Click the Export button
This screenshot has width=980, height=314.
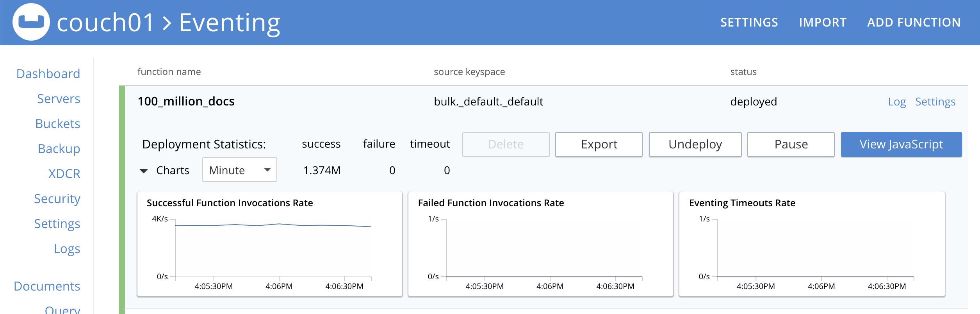pos(599,144)
